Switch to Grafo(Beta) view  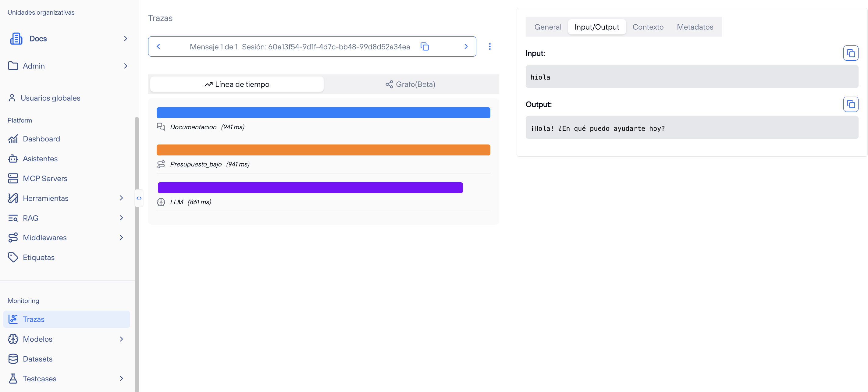[x=411, y=84]
